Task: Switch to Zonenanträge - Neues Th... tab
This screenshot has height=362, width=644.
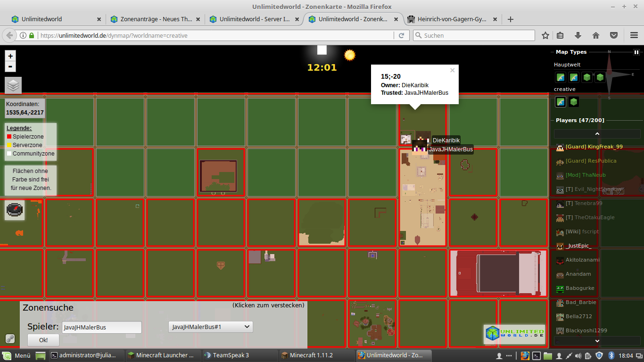Action: [x=156, y=19]
